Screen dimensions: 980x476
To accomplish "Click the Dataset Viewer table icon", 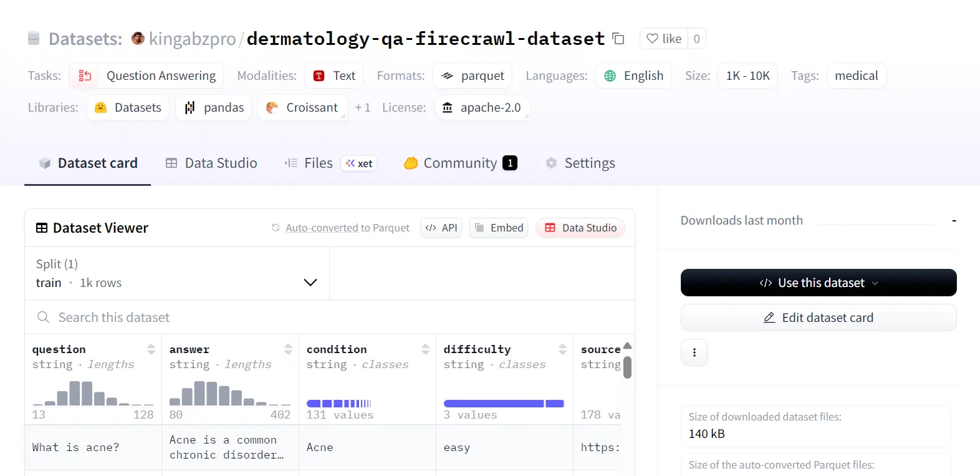I will tap(42, 228).
